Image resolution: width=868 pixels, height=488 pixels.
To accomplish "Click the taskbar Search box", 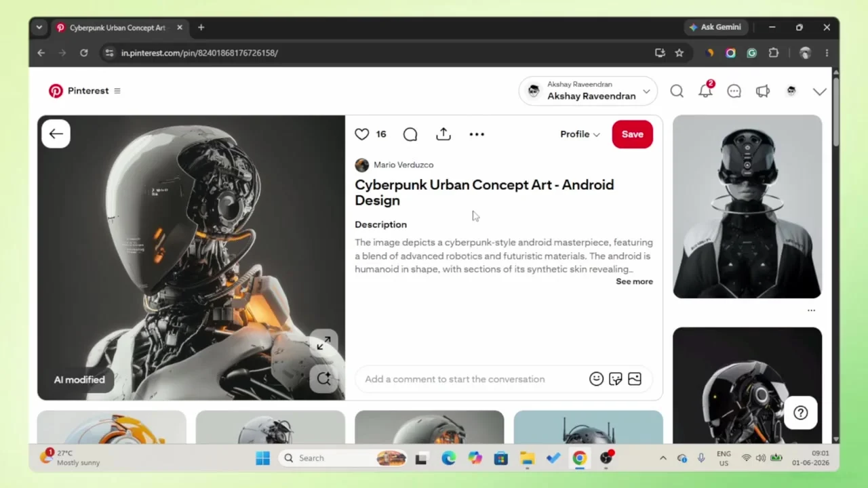I will [x=344, y=458].
